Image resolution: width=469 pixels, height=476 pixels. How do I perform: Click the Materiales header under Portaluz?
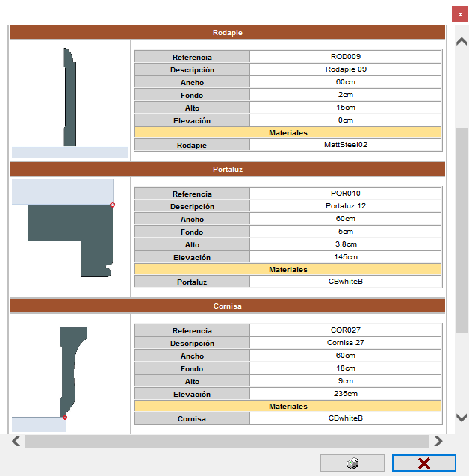click(288, 269)
